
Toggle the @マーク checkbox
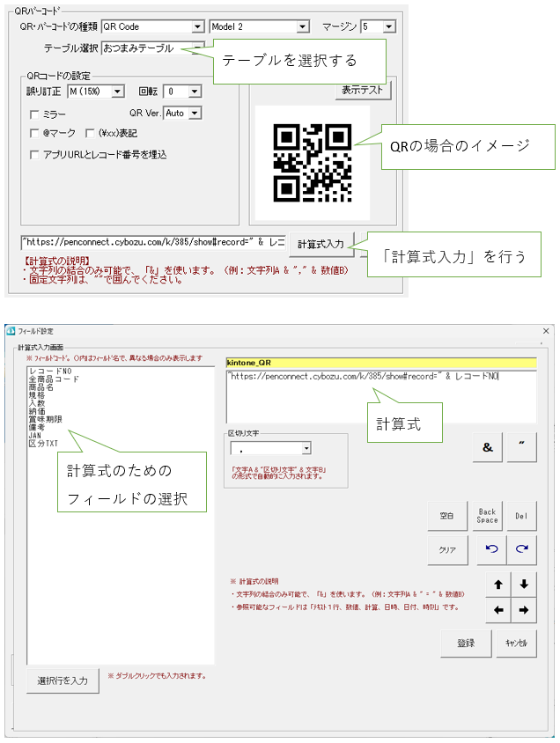(x=34, y=133)
